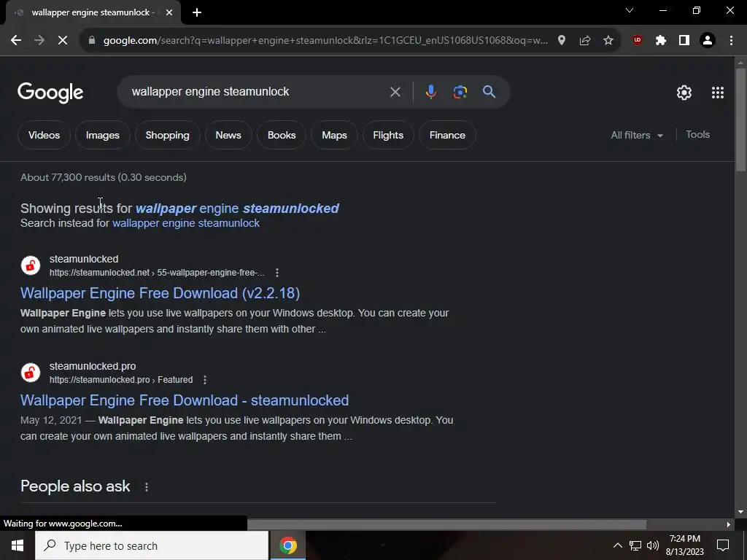Focus the Google search input field
This screenshot has width=747, height=560.
click(258, 92)
